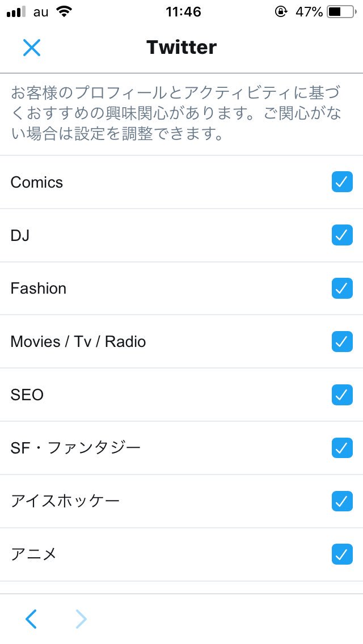Toggle off the SEO interest checkbox
363x644 pixels.
[342, 395]
